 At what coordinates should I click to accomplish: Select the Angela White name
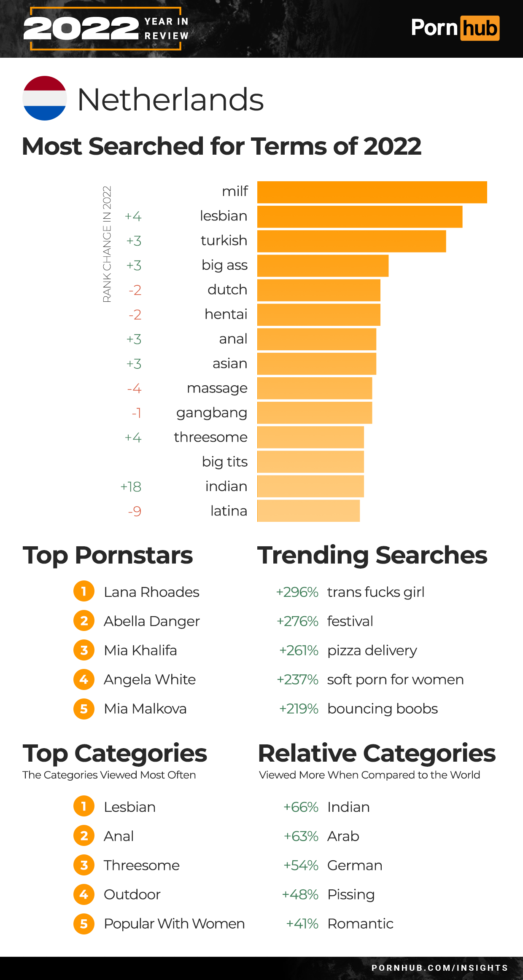coord(150,679)
